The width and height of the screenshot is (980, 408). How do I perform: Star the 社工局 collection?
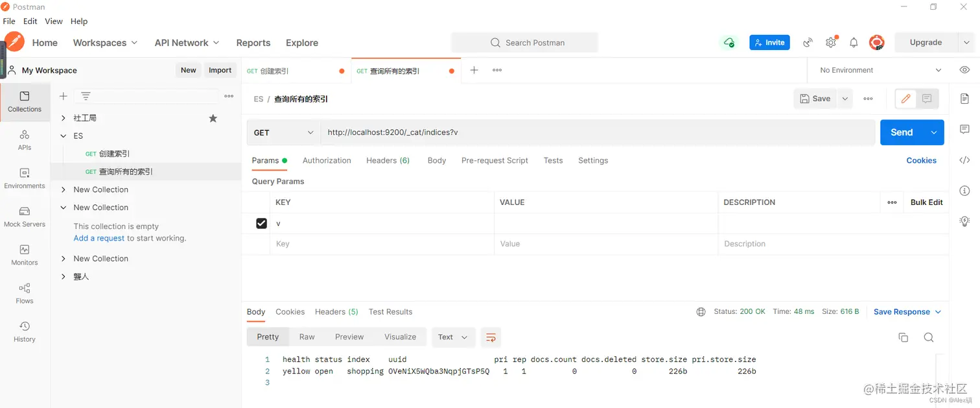click(x=213, y=118)
